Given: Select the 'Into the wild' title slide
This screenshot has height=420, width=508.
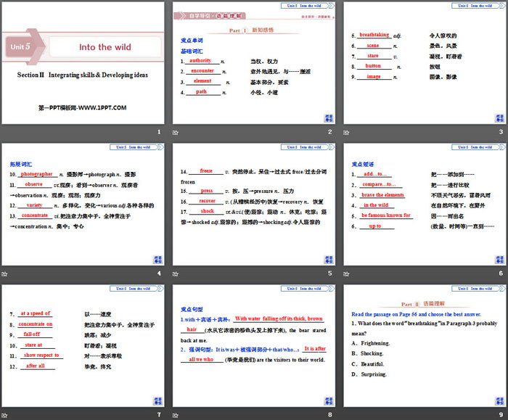Looking at the screenshot, I should (x=83, y=62).
